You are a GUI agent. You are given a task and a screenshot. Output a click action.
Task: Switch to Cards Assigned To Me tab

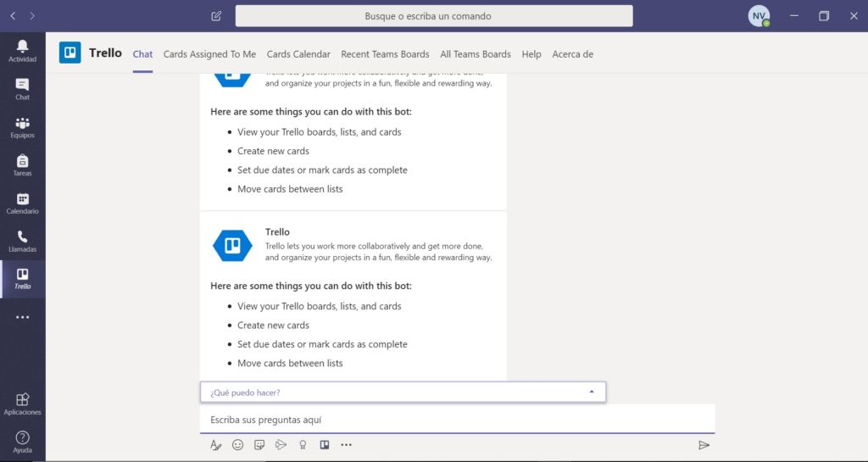[209, 54]
